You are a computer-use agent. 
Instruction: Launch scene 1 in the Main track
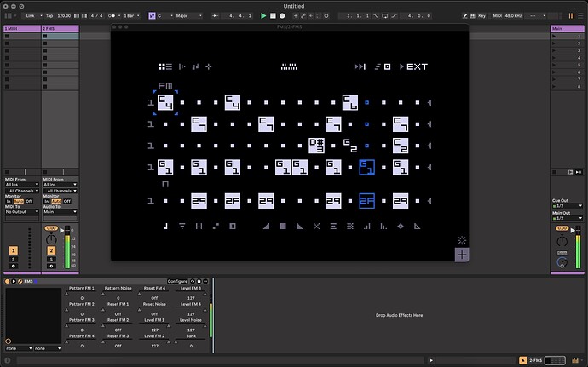(554, 36)
